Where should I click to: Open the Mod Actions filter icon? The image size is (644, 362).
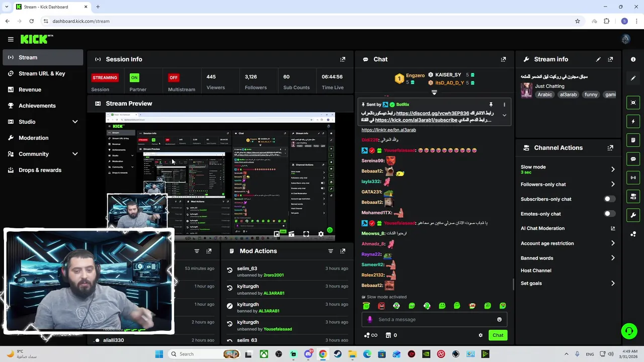coord(331,251)
